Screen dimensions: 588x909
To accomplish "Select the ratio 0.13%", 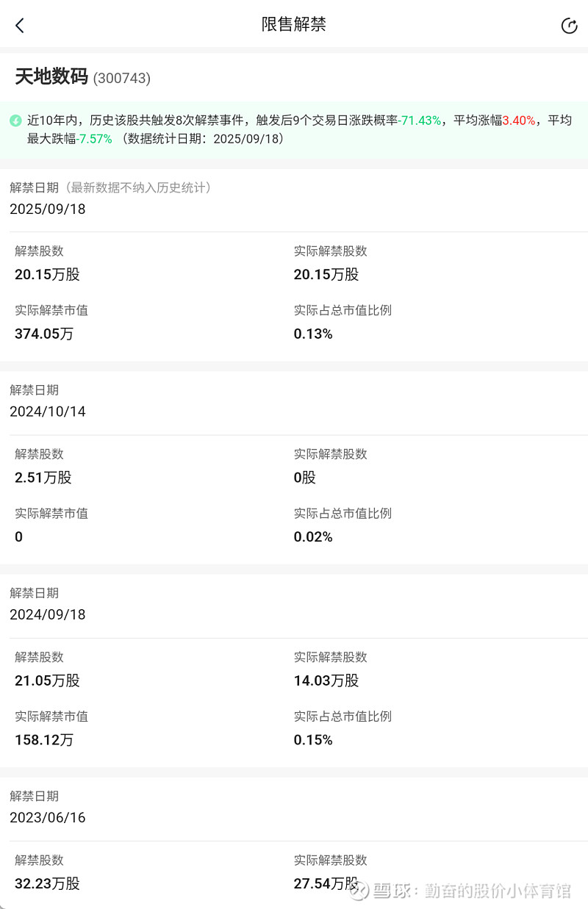I will tap(313, 334).
